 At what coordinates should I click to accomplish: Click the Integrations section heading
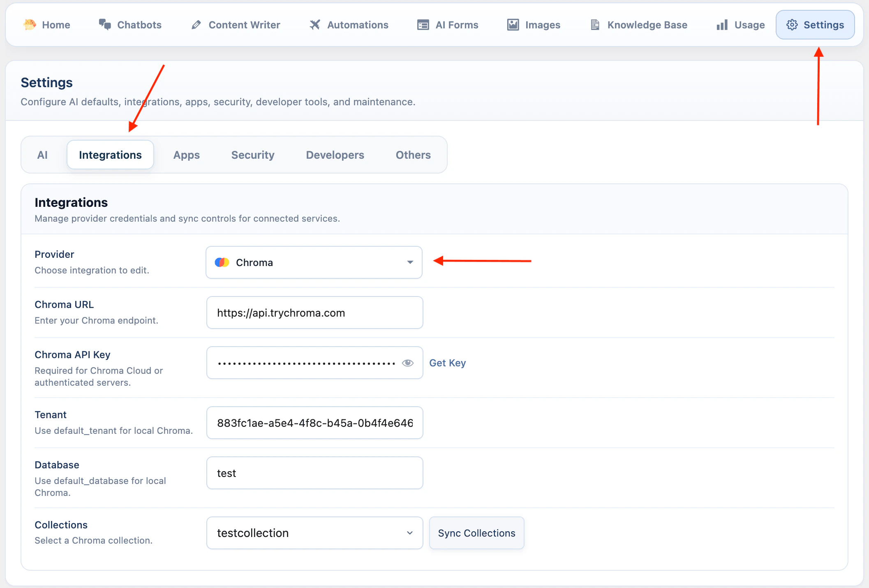point(71,202)
